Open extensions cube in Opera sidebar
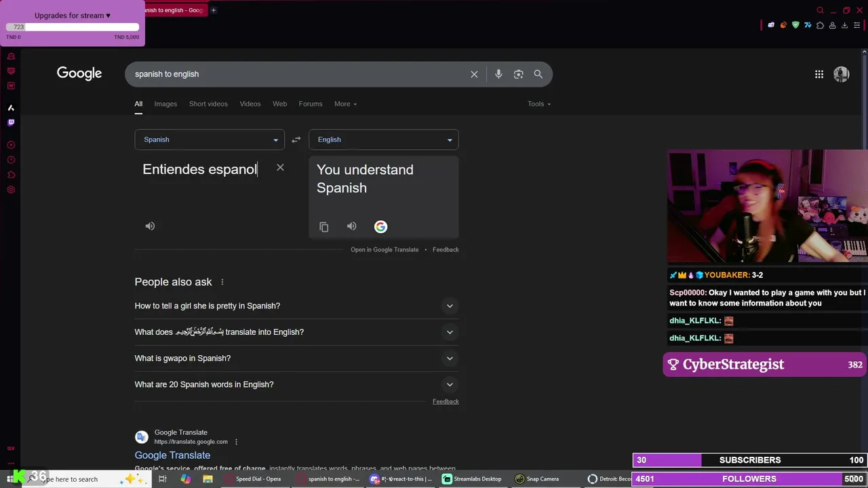868x488 pixels. pos(11,175)
